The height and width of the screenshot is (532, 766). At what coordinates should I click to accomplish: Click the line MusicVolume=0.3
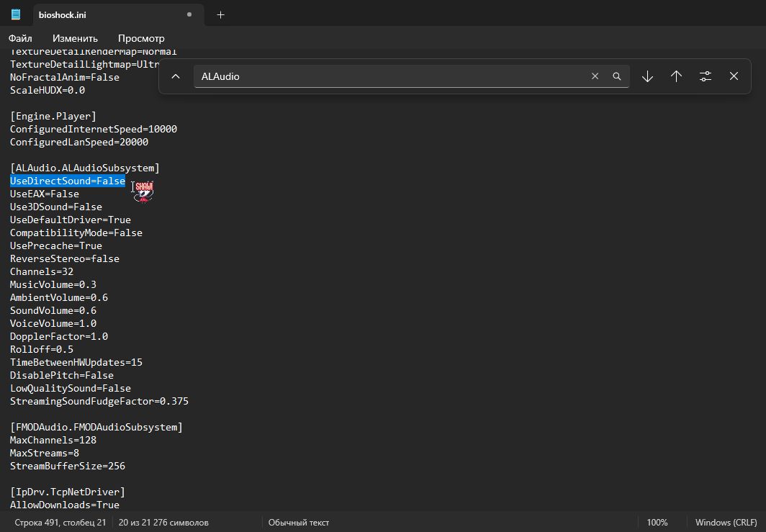pos(53,284)
